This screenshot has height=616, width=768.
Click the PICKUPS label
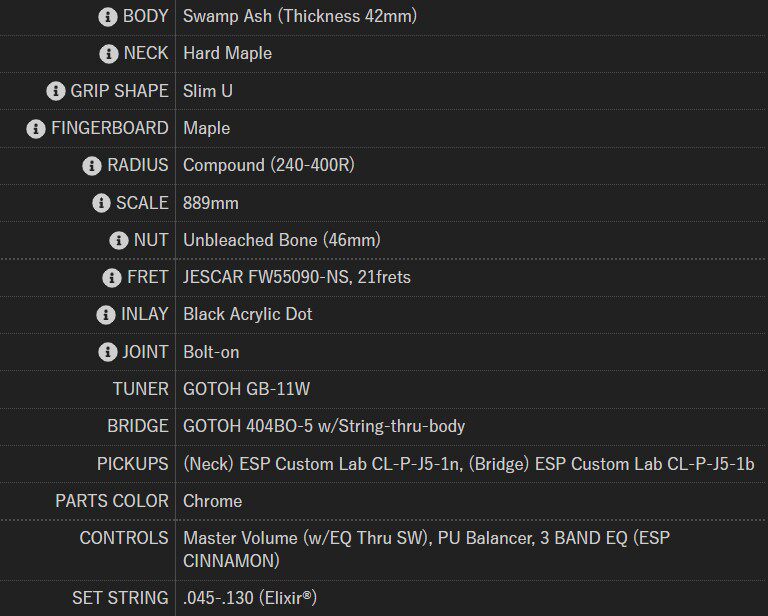[x=132, y=464]
